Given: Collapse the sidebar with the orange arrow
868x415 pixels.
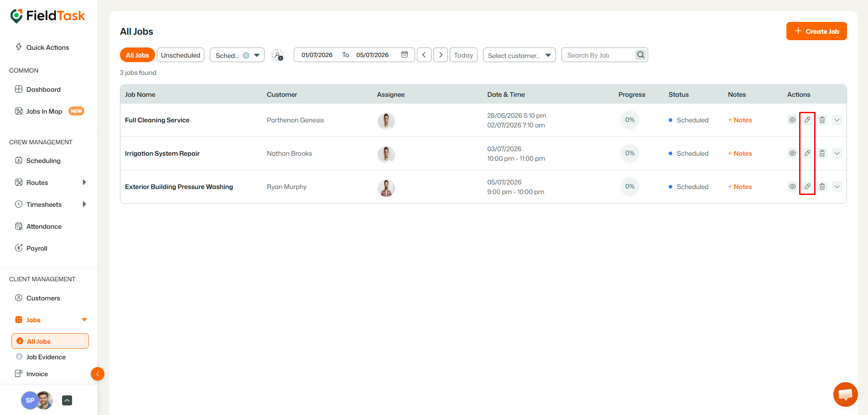Looking at the screenshot, I should tap(98, 374).
